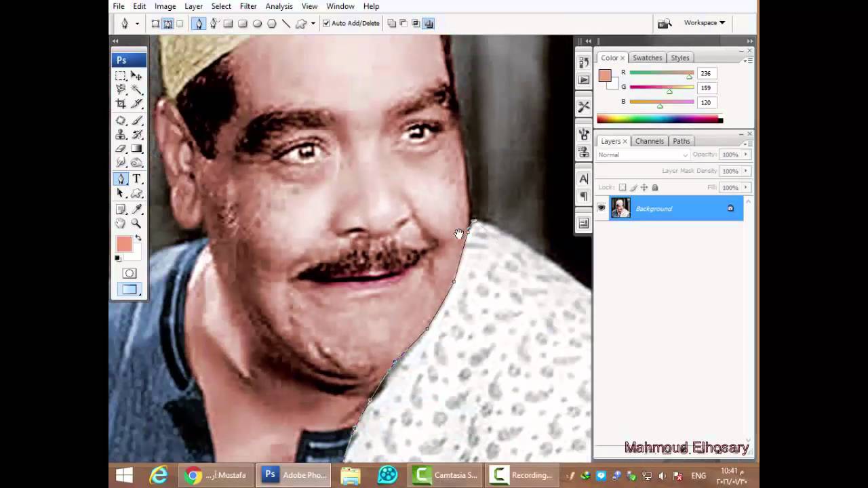Select the Eraser tool
The width and height of the screenshot is (868, 488).
pos(121,148)
